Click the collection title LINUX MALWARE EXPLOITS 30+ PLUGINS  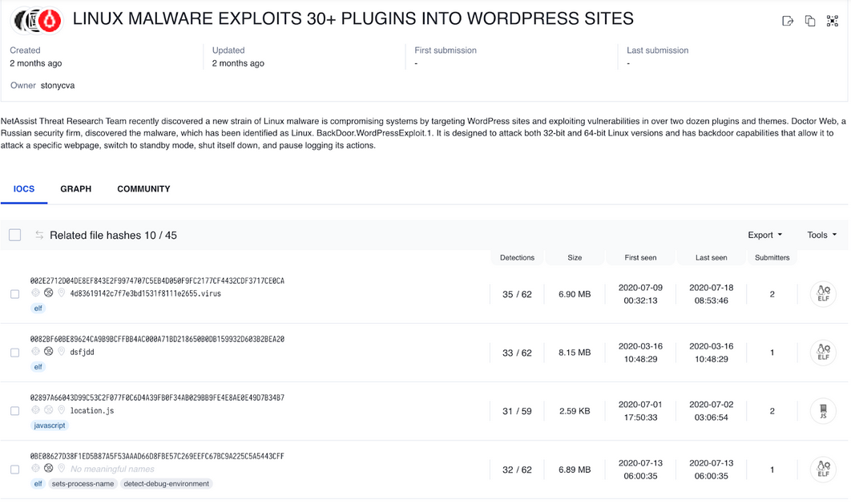click(353, 18)
